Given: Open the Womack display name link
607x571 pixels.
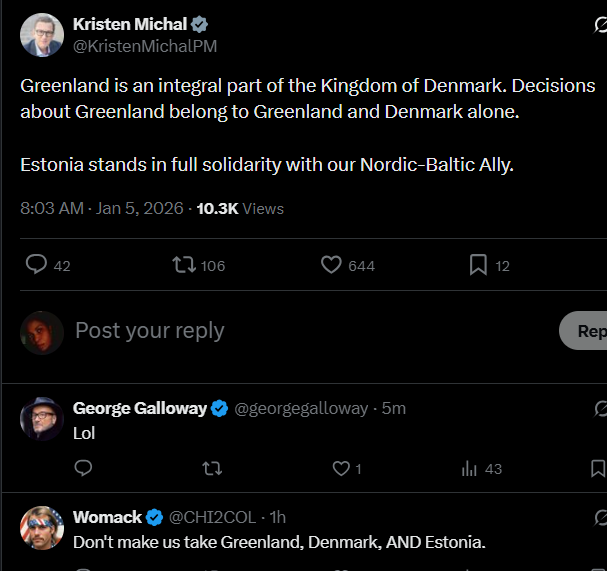Looking at the screenshot, I should [x=107, y=517].
